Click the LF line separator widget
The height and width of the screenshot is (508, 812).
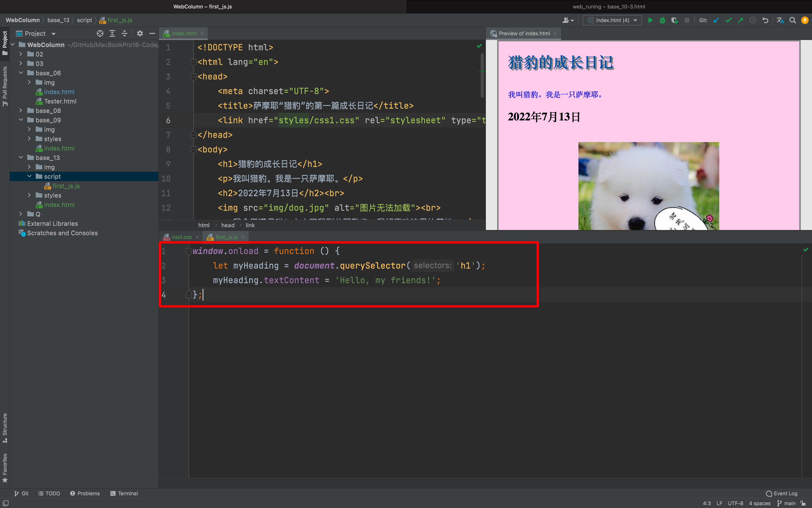pyautogui.click(x=719, y=503)
